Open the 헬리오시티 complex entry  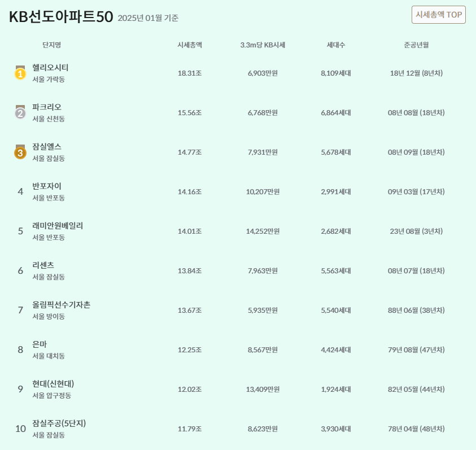50,67
